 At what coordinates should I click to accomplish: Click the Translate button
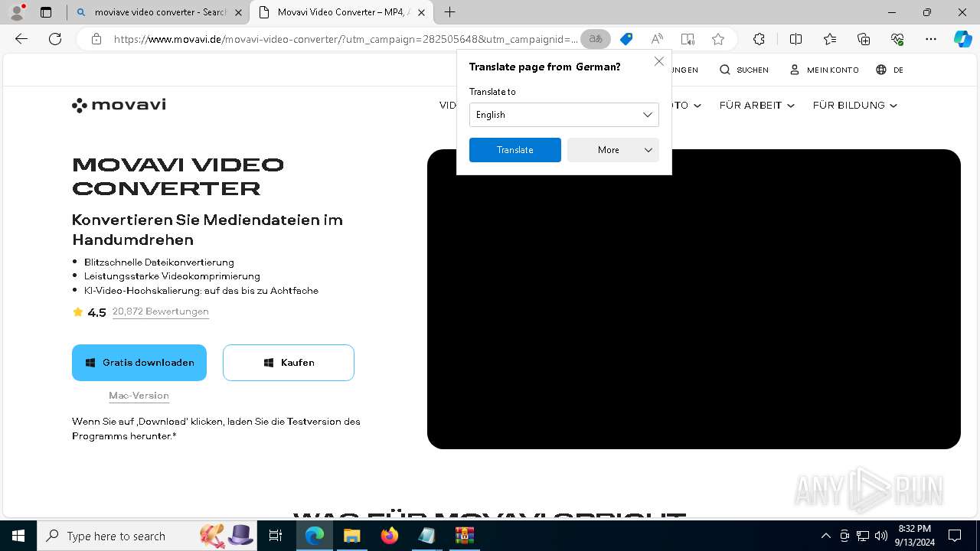click(x=515, y=150)
